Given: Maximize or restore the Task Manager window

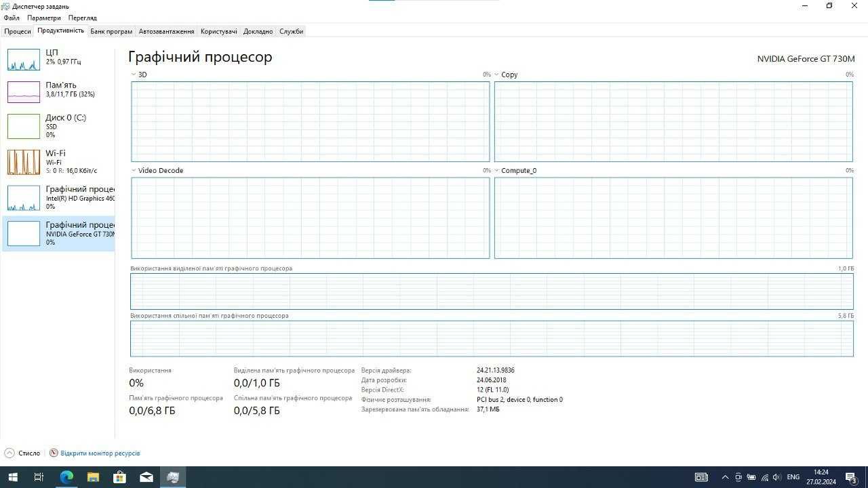Looking at the screenshot, I should pos(829,6).
